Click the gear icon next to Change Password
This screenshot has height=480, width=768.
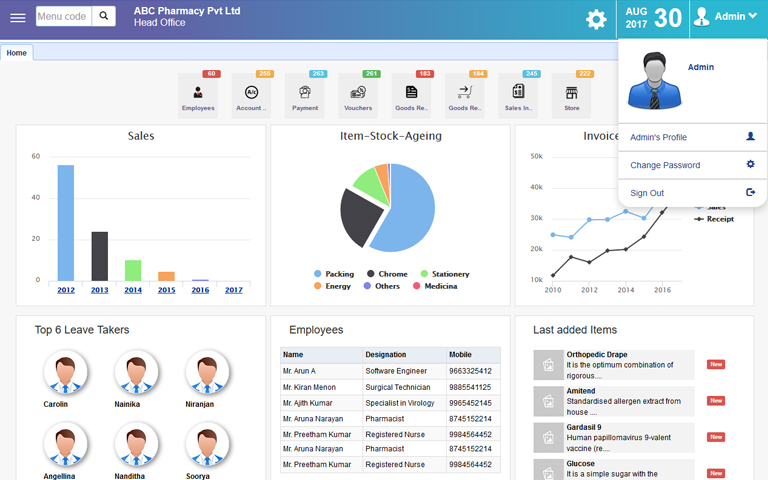[x=750, y=164]
